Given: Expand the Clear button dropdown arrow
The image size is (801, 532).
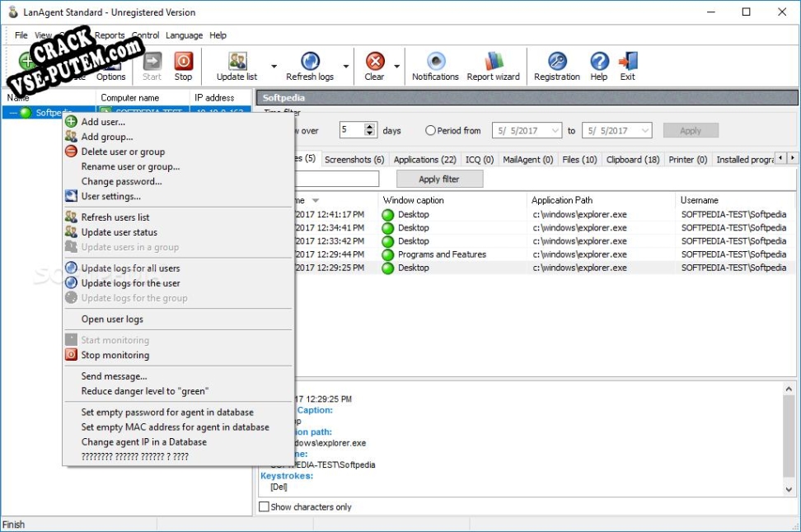Looking at the screenshot, I should (396, 67).
